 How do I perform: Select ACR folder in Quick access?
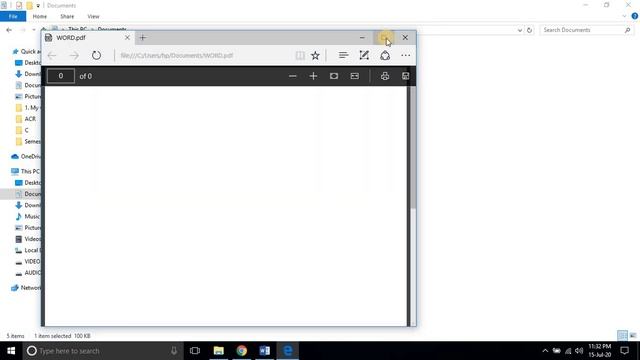click(27, 119)
